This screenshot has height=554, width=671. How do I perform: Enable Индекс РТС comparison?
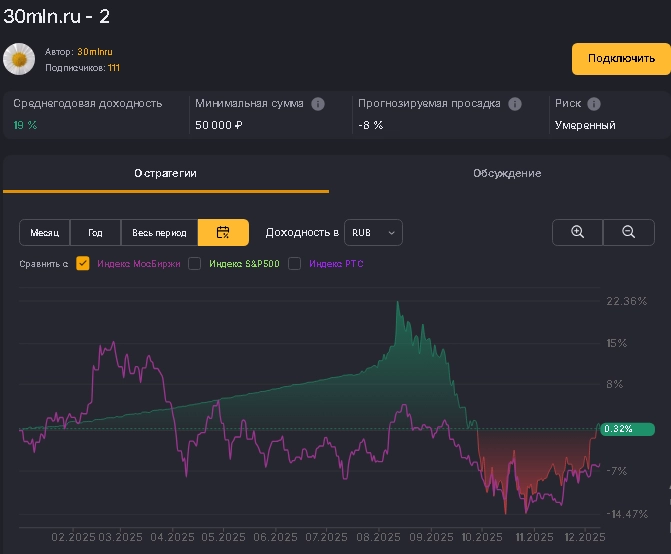coord(295,263)
